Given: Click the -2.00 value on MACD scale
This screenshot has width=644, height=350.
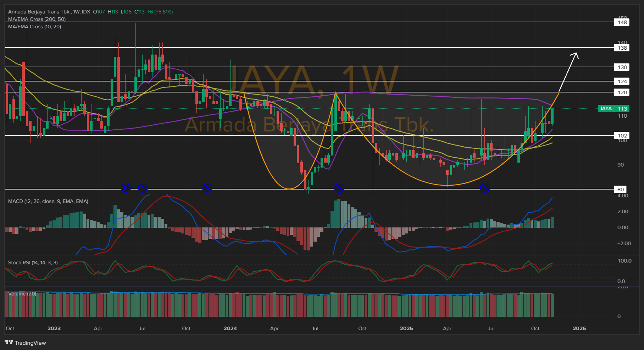Looking at the screenshot, I should click(624, 243).
